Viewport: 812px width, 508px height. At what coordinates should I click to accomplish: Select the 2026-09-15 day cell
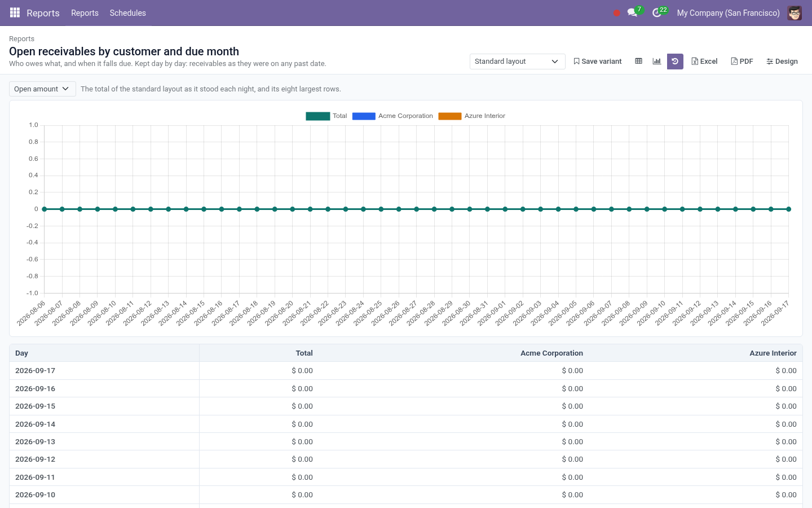(104, 406)
